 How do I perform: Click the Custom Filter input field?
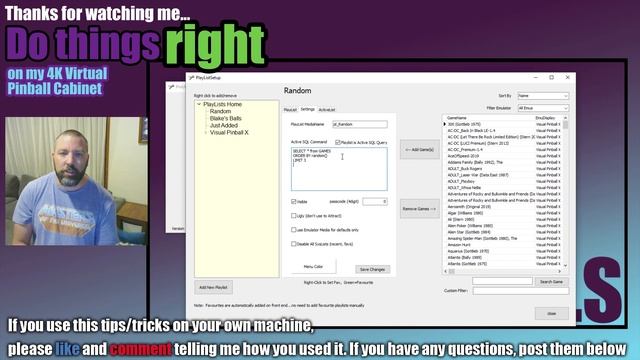pyautogui.click(x=520, y=291)
